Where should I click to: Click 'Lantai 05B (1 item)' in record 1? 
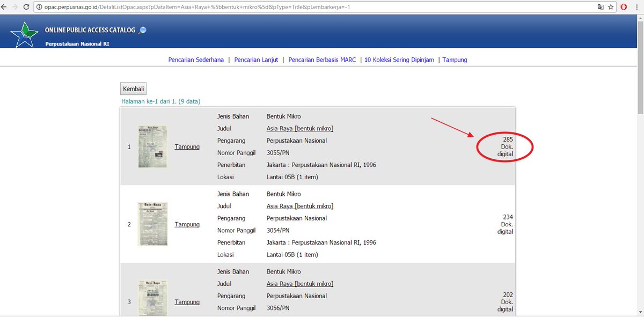click(292, 177)
